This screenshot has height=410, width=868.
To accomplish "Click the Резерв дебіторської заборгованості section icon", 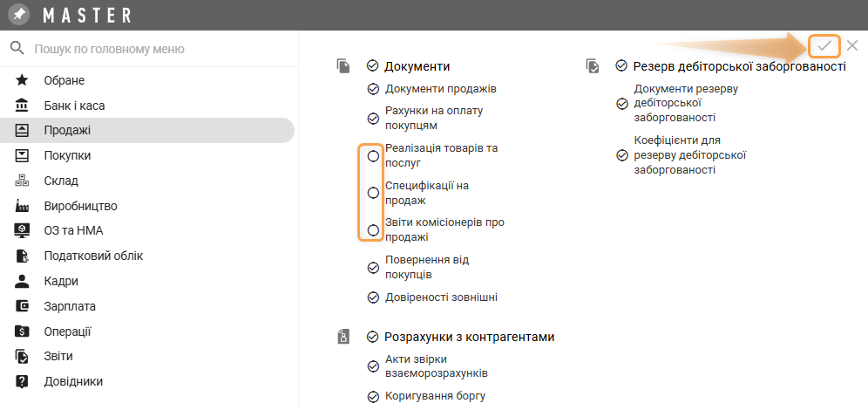I will pyautogui.click(x=593, y=66).
